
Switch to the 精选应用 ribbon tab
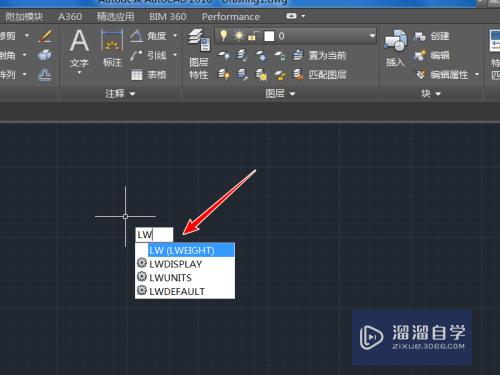point(115,16)
